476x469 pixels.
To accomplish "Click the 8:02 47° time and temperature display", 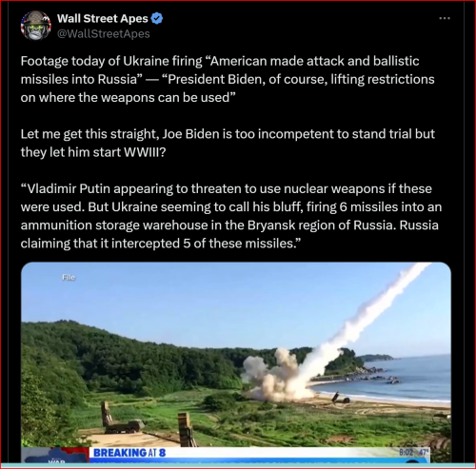I will coord(414,452).
